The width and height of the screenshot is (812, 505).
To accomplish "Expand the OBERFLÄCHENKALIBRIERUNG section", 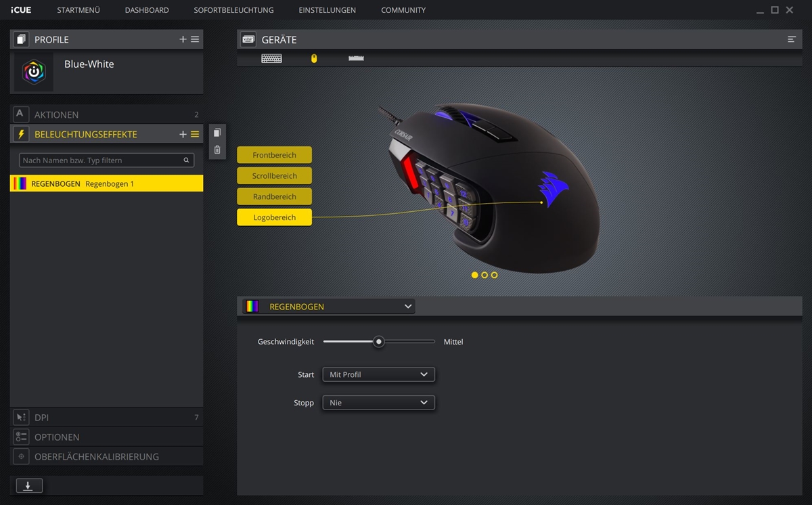I will (106, 456).
